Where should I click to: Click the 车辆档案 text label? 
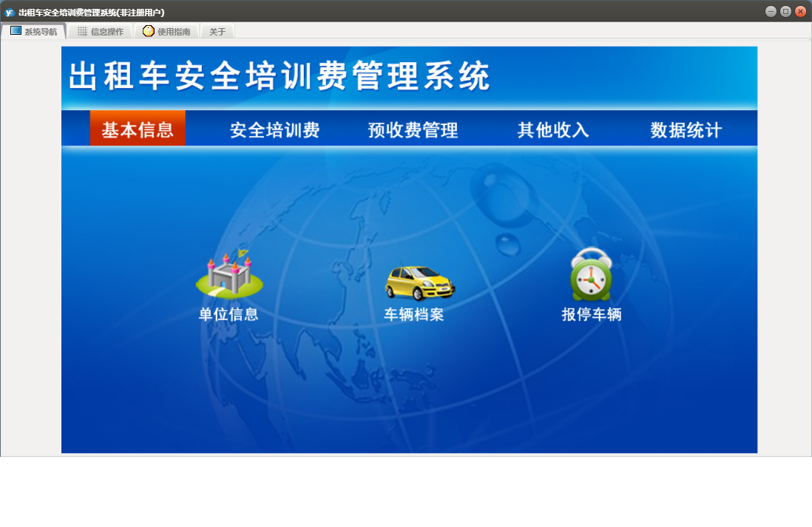pyautogui.click(x=414, y=314)
